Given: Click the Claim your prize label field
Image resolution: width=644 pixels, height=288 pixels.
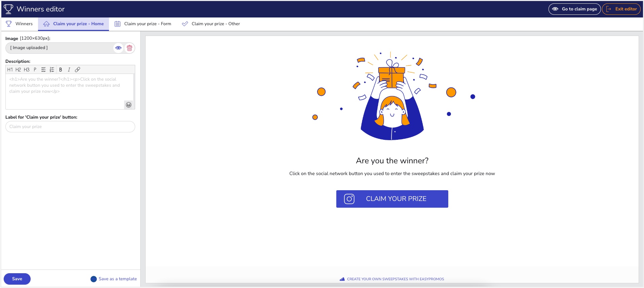Looking at the screenshot, I should click(x=70, y=127).
